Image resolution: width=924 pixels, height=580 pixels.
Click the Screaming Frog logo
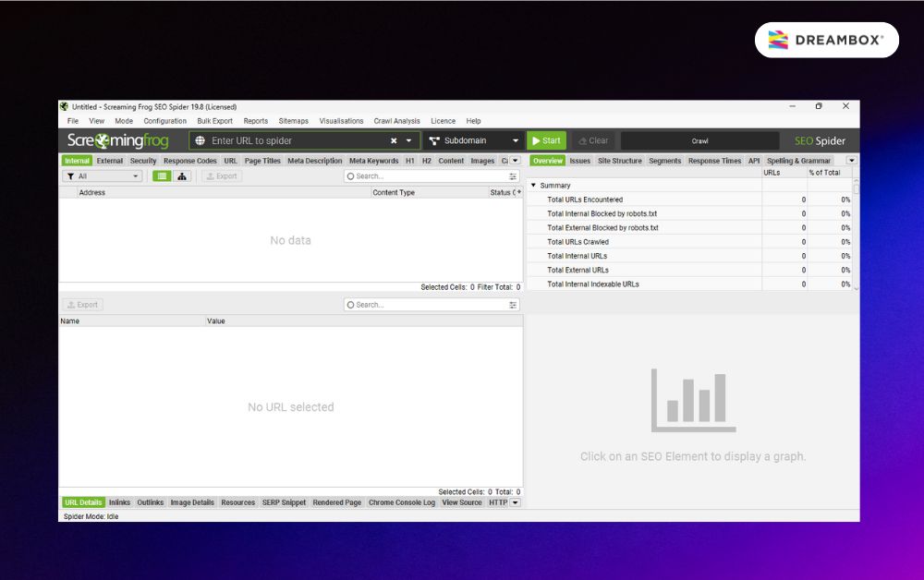(x=118, y=140)
